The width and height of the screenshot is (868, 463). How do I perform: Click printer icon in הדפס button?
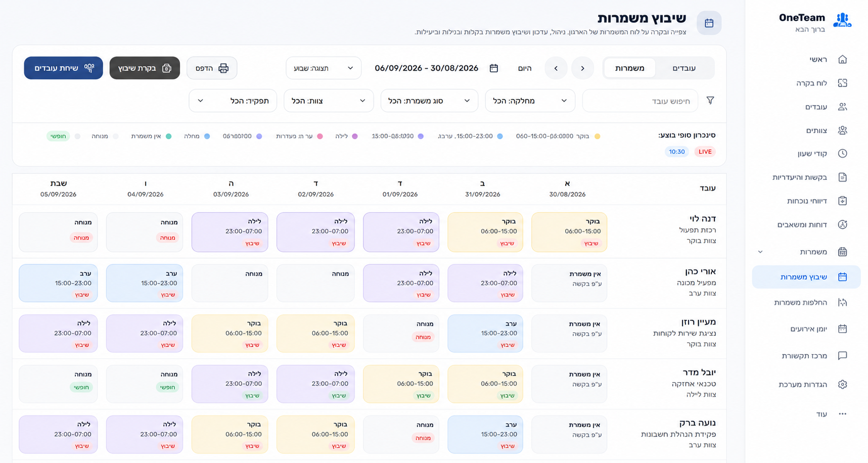[223, 68]
